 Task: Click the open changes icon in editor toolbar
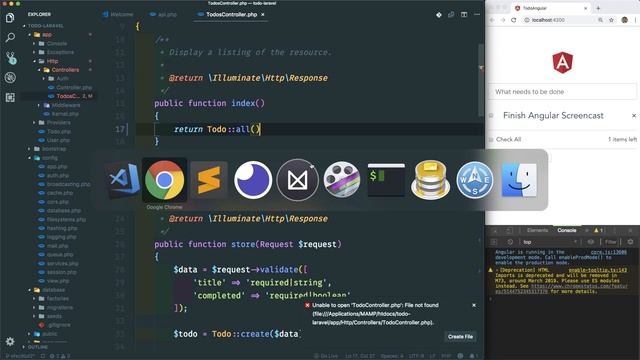[451, 15]
